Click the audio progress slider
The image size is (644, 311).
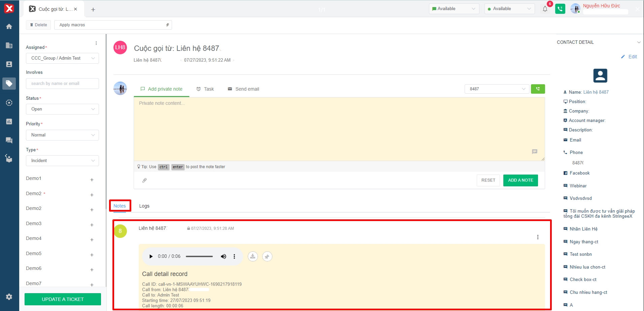pyautogui.click(x=199, y=256)
